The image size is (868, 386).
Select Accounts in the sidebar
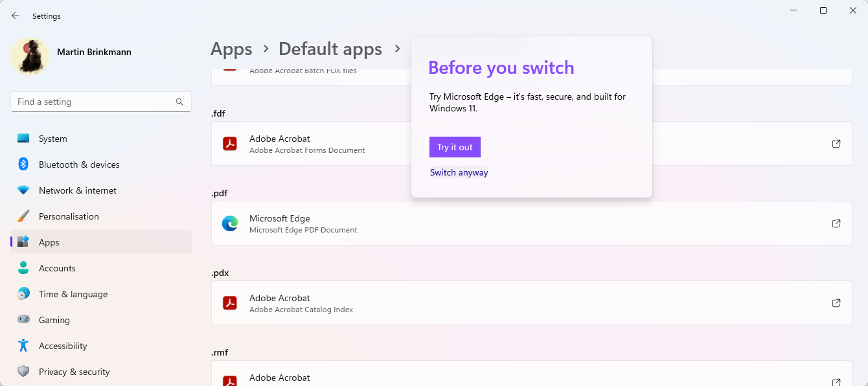(x=57, y=268)
